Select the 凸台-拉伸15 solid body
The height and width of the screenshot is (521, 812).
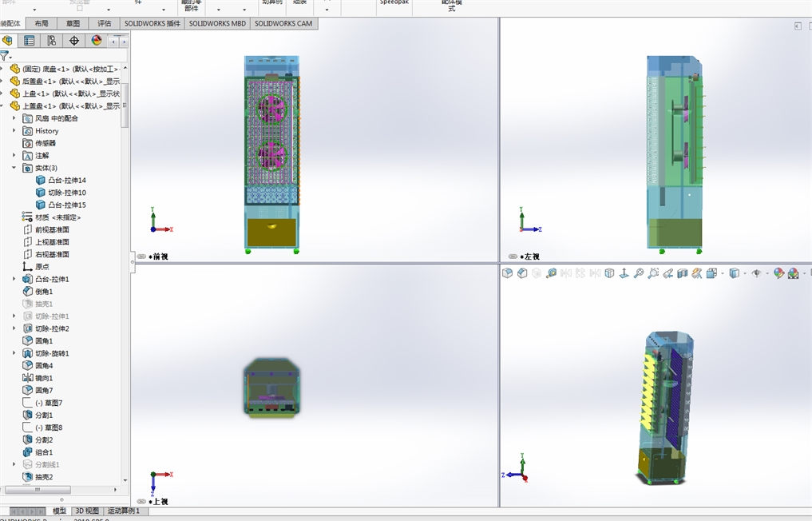(61, 205)
